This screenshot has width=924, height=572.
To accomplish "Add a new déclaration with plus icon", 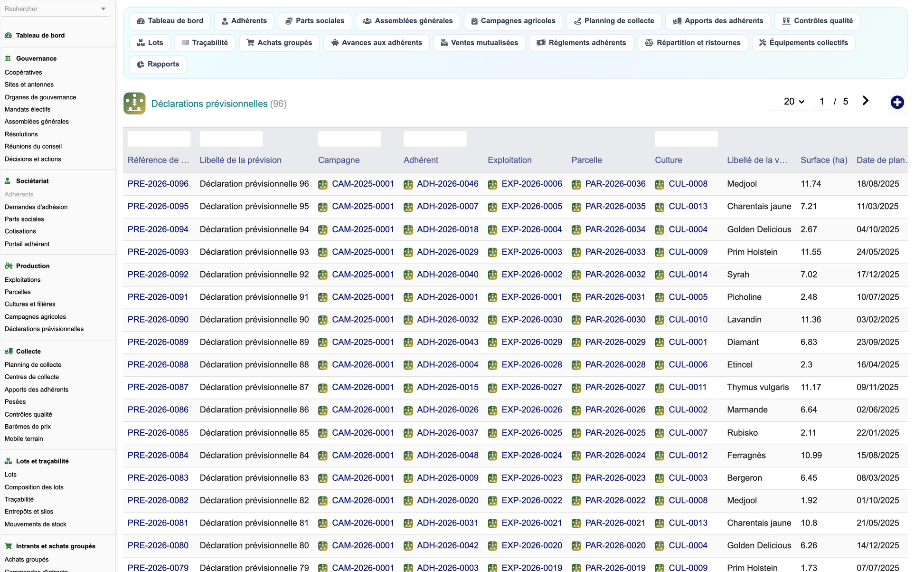I will pos(897,102).
